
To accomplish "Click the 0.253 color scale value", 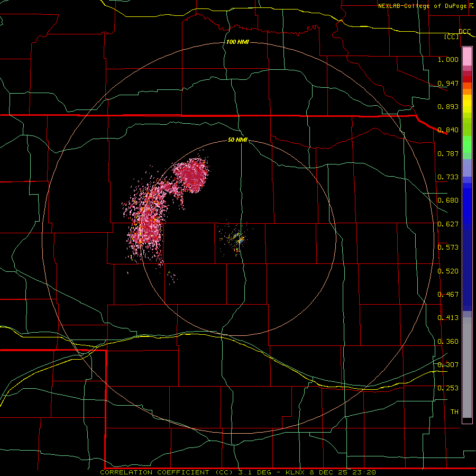I will (x=448, y=388).
